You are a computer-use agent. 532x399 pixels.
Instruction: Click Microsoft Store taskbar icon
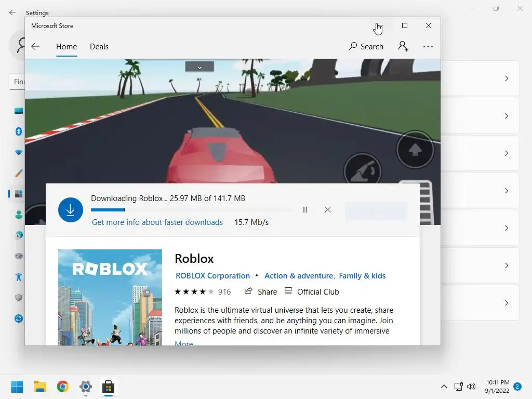(x=108, y=387)
